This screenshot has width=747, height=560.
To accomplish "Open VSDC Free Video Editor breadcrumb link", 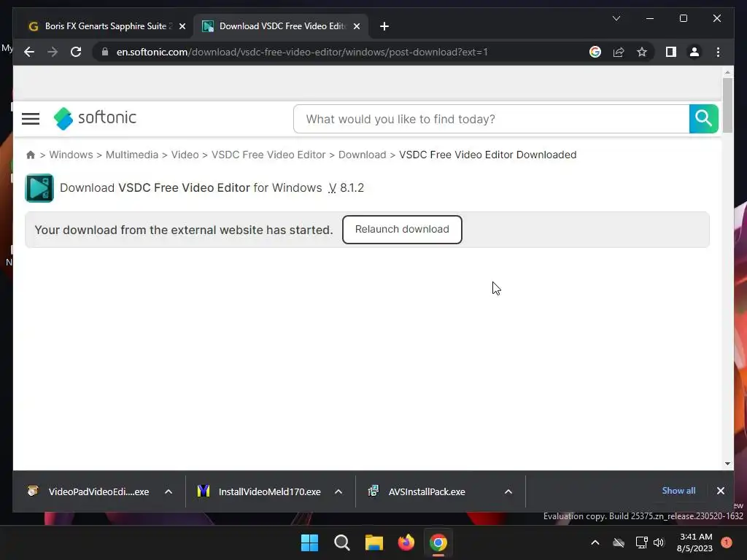I will tap(268, 155).
